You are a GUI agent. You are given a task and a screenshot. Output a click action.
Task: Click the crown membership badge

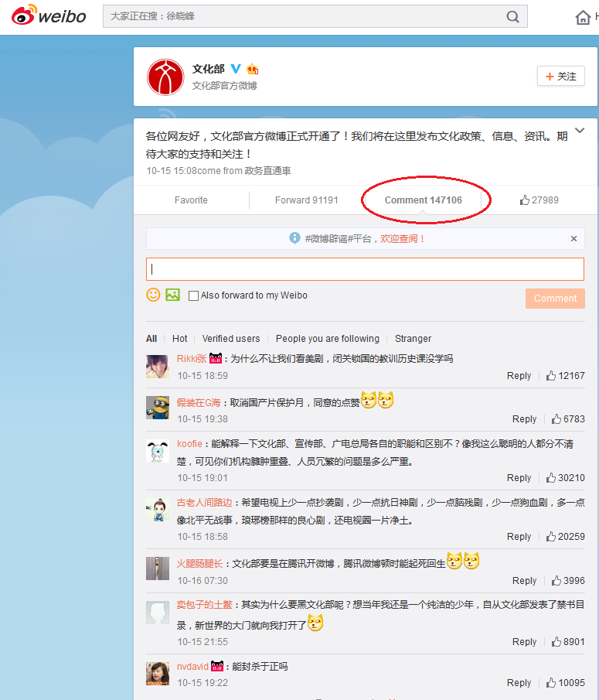[253, 69]
